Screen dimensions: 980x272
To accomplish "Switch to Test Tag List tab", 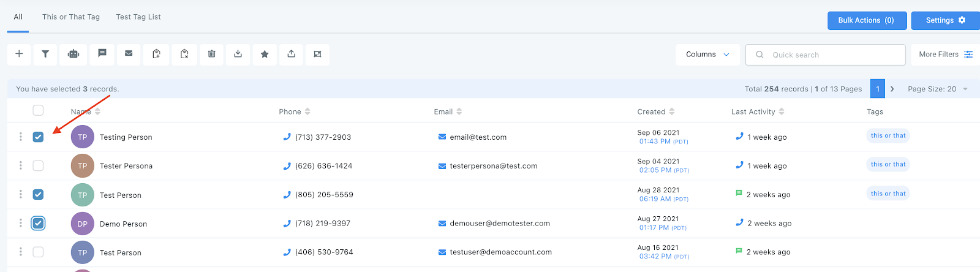I will click(x=138, y=17).
